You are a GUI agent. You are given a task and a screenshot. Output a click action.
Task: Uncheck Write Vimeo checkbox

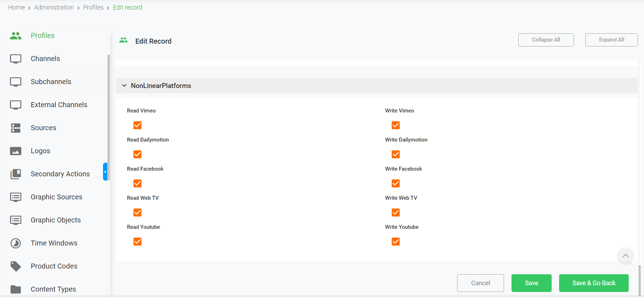click(x=396, y=125)
